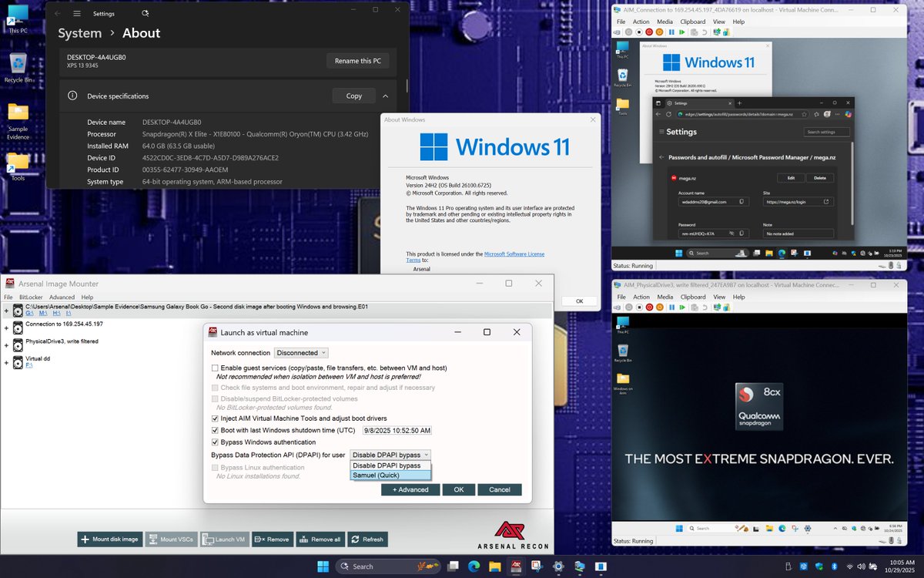Click the orange Save icon in AIM_Connection VM toolbar
924x578 pixels.
(x=659, y=32)
